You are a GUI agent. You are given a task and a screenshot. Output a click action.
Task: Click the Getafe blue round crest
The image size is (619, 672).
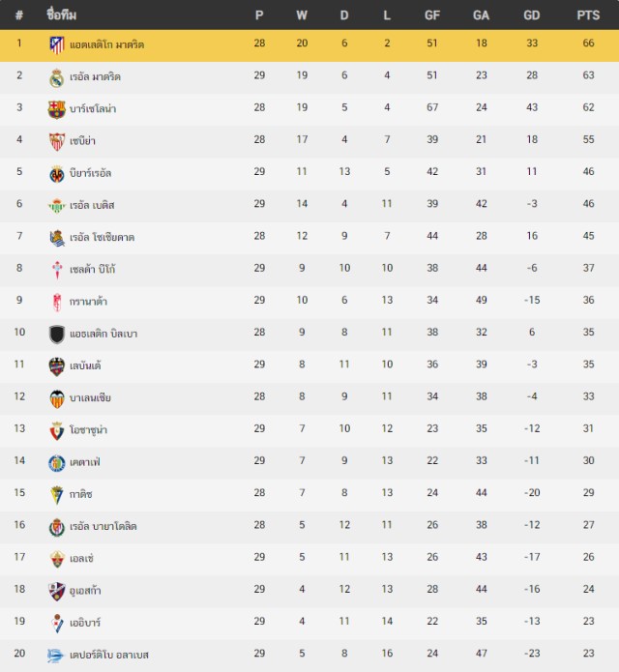pos(57,463)
